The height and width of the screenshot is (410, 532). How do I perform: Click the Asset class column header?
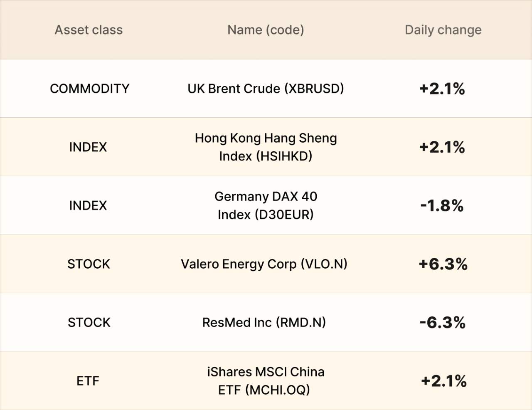point(89,30)
